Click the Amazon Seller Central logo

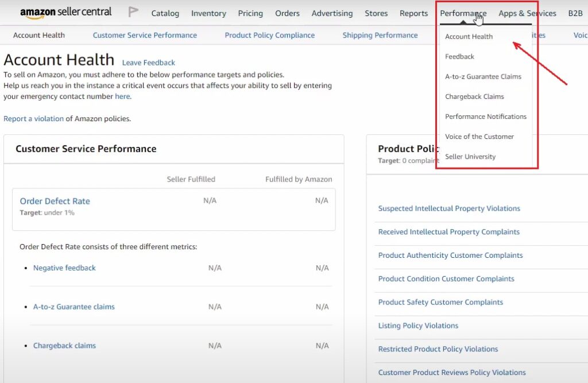tap(65, 12)
